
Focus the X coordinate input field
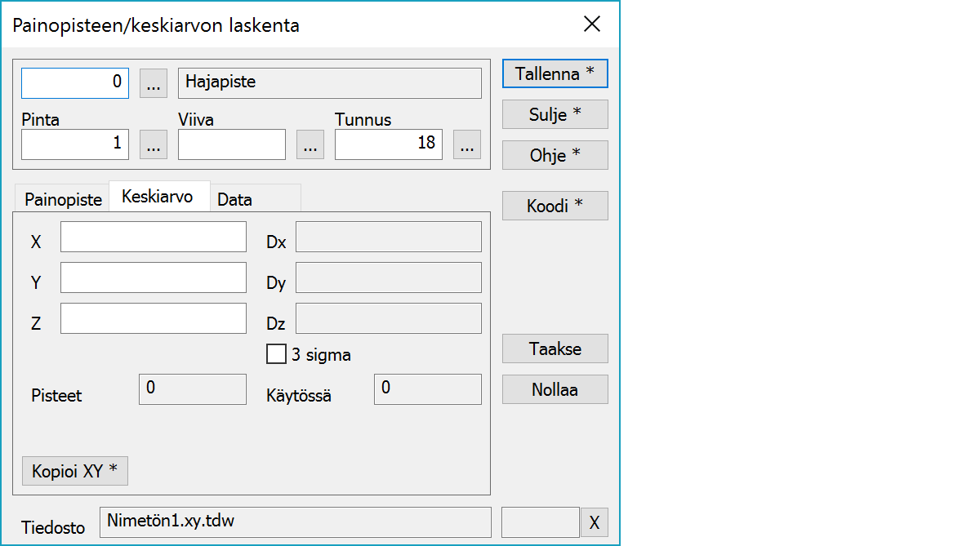(154, 237)
